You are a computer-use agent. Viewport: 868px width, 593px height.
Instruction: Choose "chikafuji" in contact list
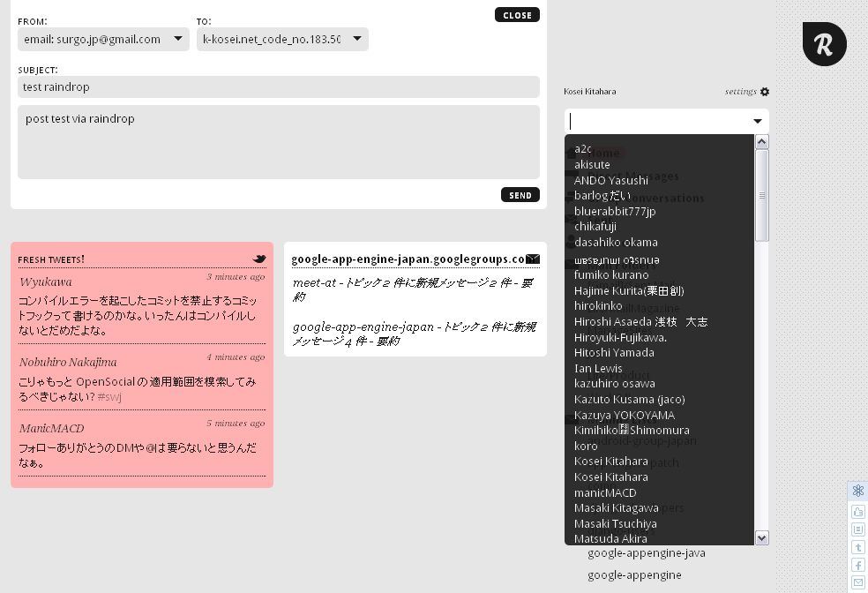[595, 227]
